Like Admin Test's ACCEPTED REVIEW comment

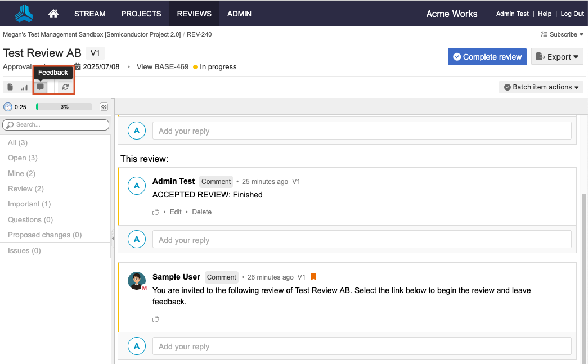[156, 212]
